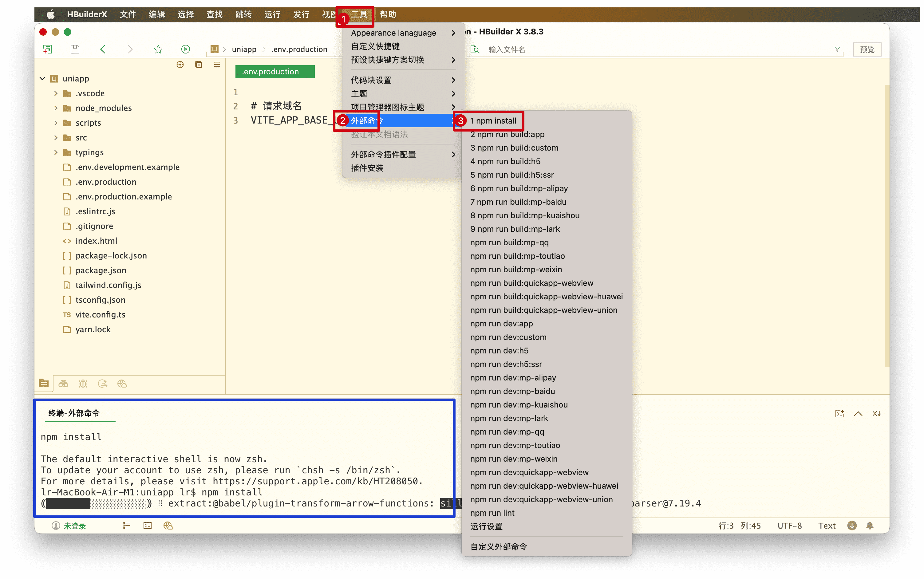This screenshot has width=924, height=579.
Task: Run '1 npm install' external command
Action: coord(547,120)
